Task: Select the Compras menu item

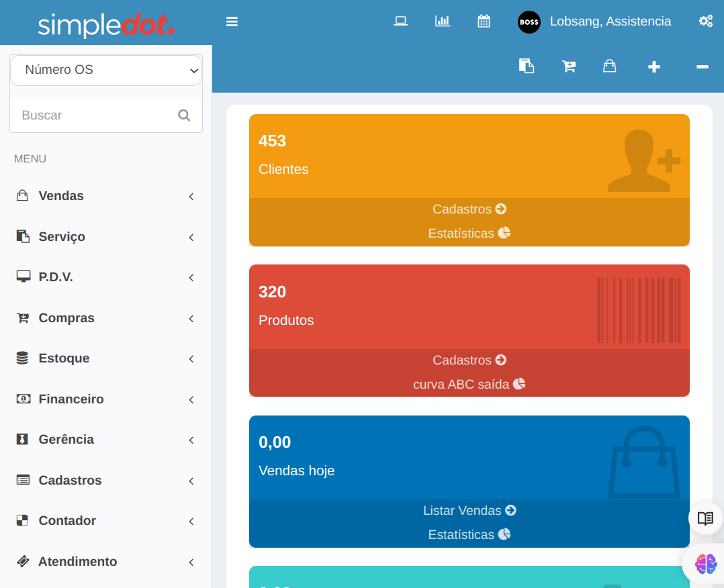Action: click(66, 317)
